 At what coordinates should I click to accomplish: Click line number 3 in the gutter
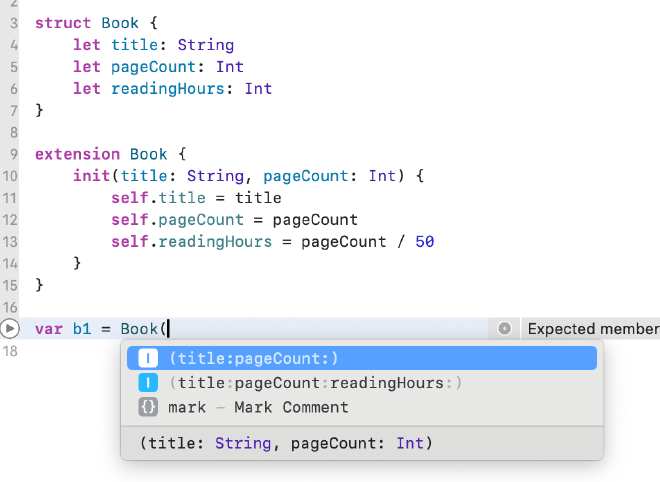(x=9, y=22)
